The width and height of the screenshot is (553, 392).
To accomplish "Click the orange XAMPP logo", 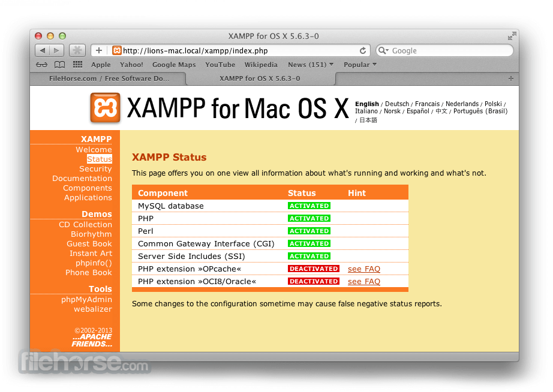I will click(x=105, y=107).
